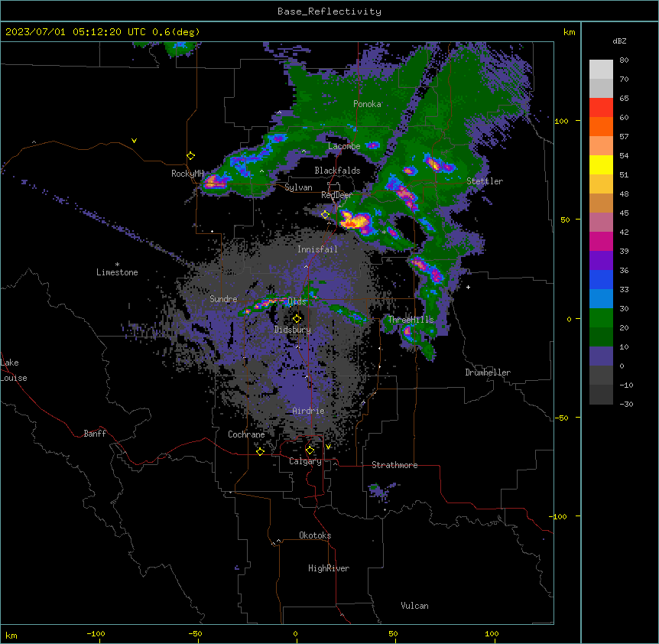Viewport: 659px width, 644px height.
Task: Click the yellow V marker northwest of RockyMH
Action: click(x=134, y=141)
